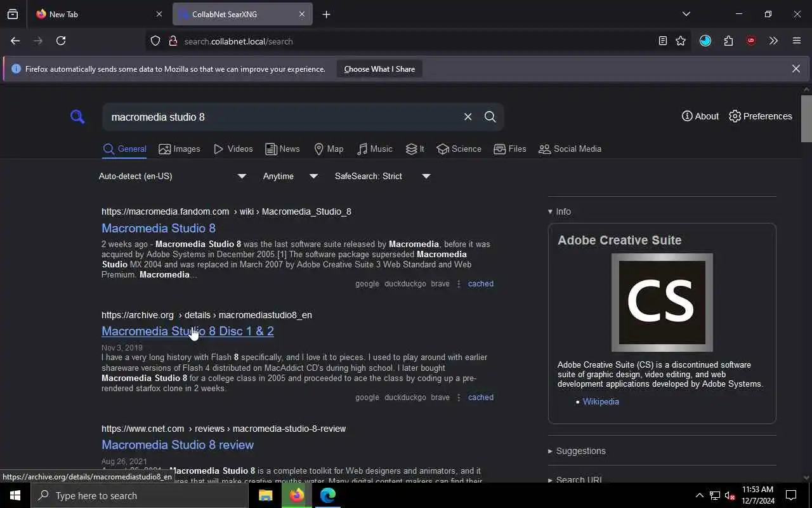This screenshot has height=508, width=812.
Task: Open File Explorer from taskbar
Action: pyautogui.click(x=265, y=495)
